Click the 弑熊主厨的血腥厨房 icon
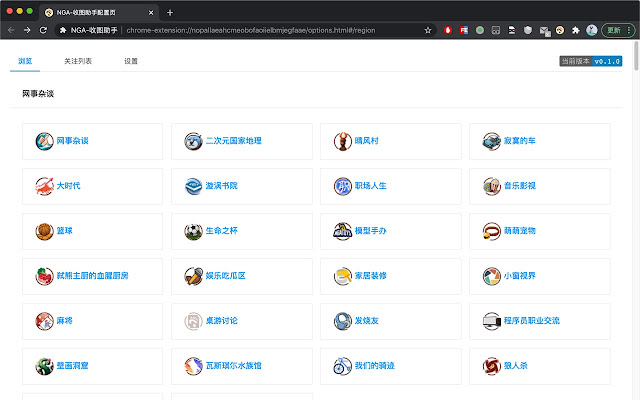 click(x=44, y=276)
